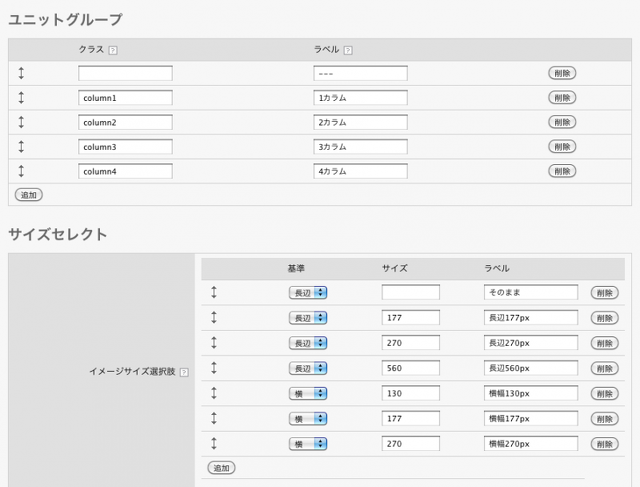Click the sort handle icon for column4 row
The height and width of the screenshot is (487, 640).
click(x=21, y=171)
